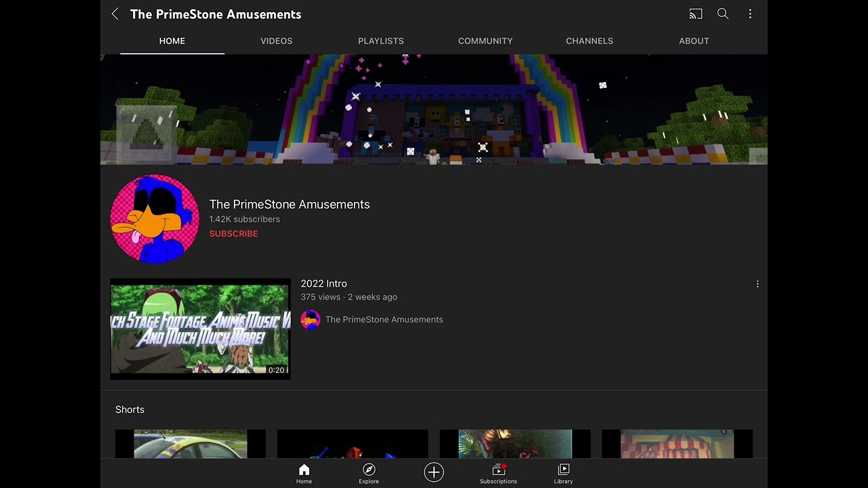Open the fireworks Shorts thumbnail

[x=515, y=444]
